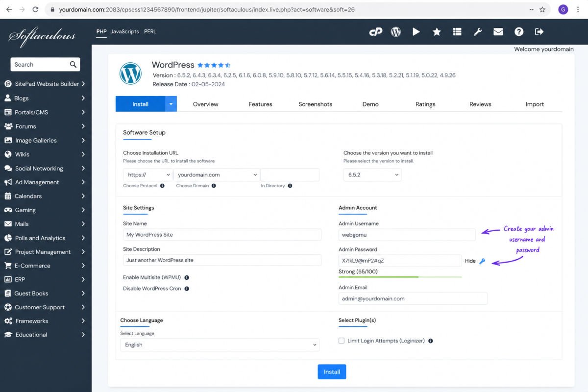
Task: Click the key icon to generate password
Action: [x=482, y=261]
